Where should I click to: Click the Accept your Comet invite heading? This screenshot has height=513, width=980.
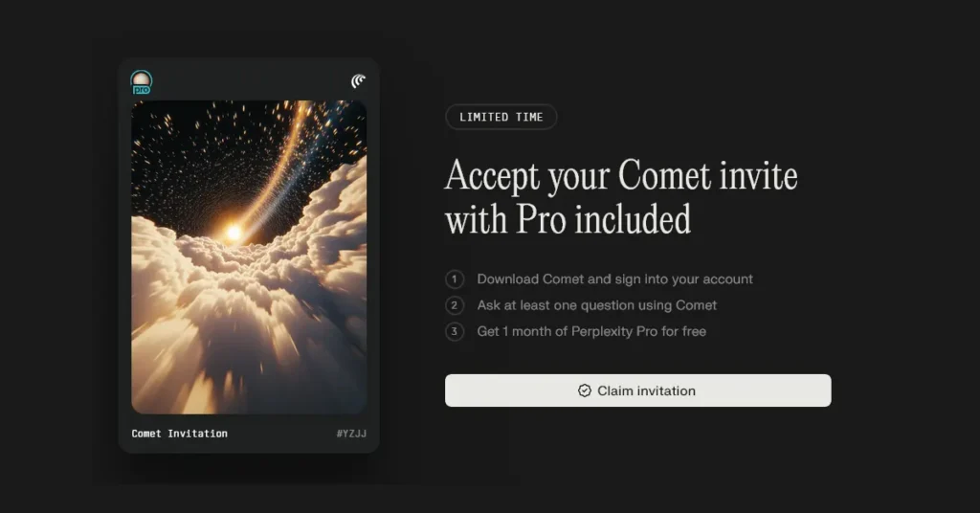pos(620,175)
